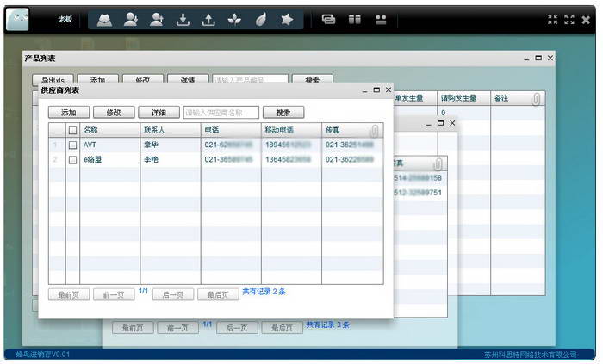
Task: Click paperclip icon in 供应商列表 table header
Action: (x=373, y=131)
